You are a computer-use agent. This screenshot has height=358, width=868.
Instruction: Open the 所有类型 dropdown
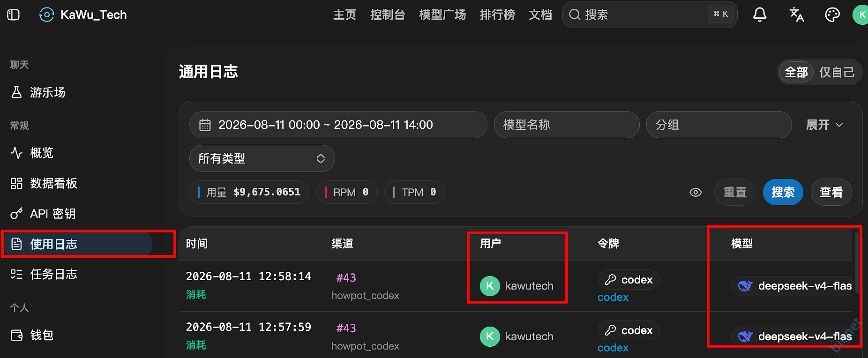click(262, 158)
